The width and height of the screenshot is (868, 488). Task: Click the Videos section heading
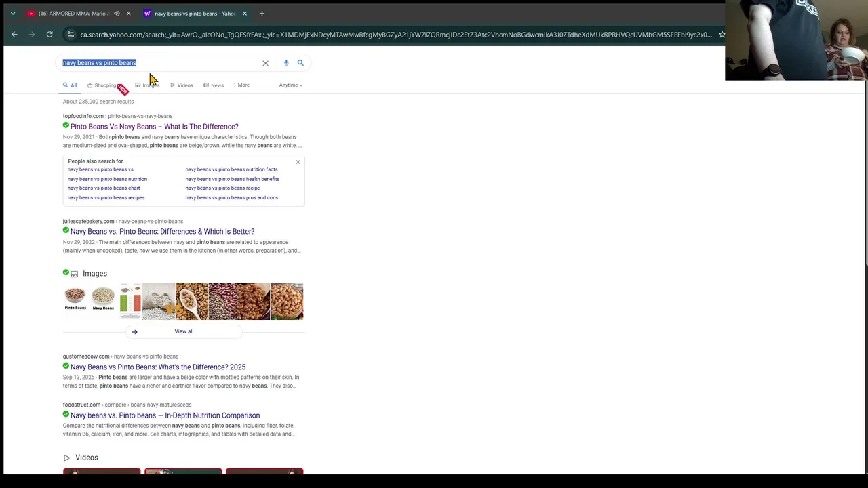(87, 458)
